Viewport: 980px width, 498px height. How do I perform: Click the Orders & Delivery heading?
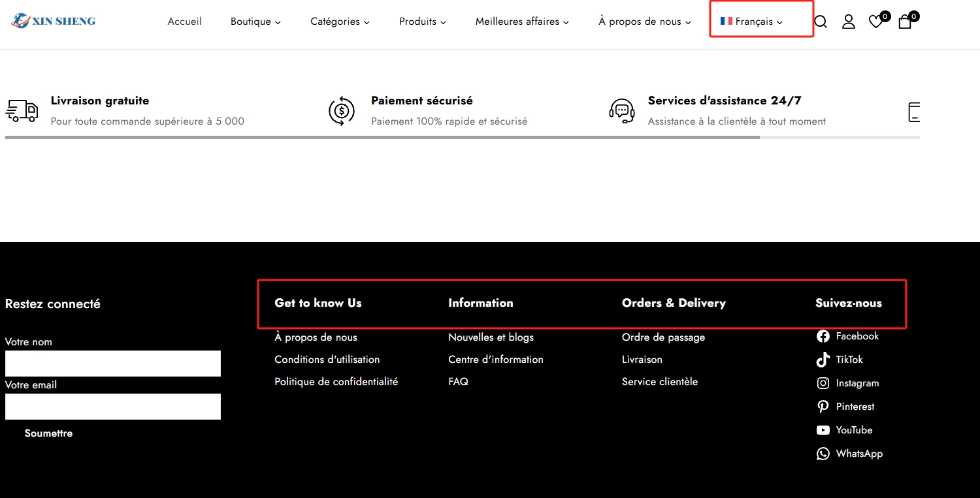[x=674, y=303]
